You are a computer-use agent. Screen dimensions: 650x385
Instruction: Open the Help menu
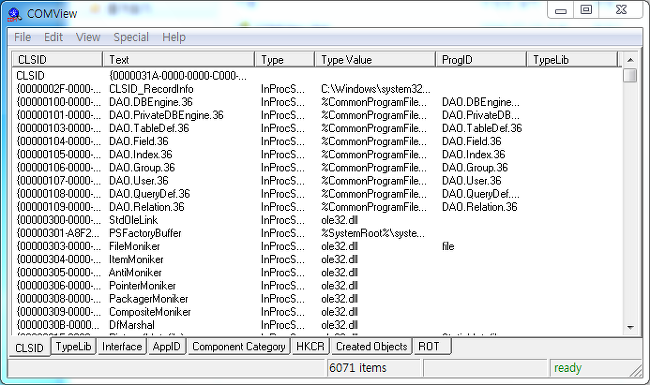174,37
